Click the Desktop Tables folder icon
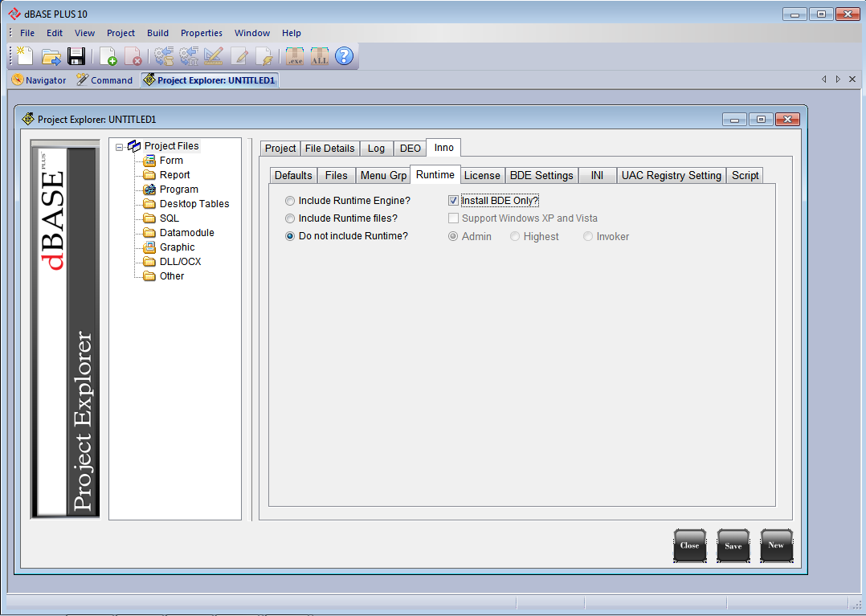 coord(149,204)
